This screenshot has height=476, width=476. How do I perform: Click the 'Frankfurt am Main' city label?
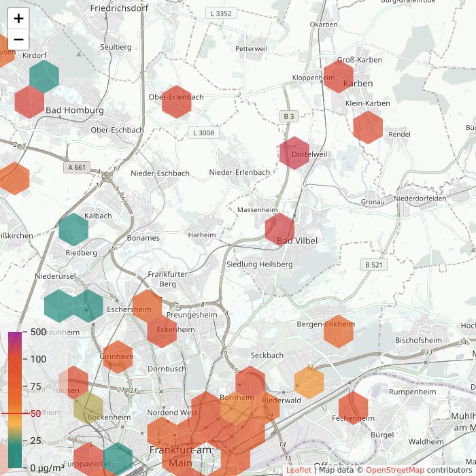coord(180,456)
